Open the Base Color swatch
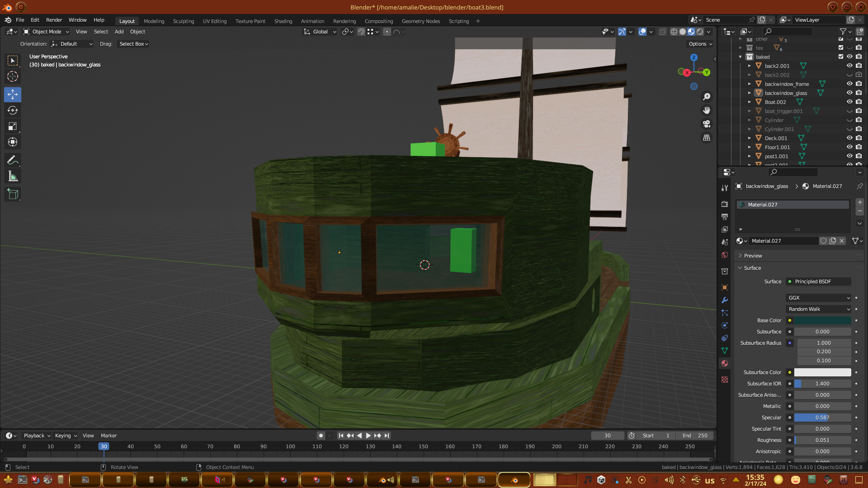 pos(822,320)
